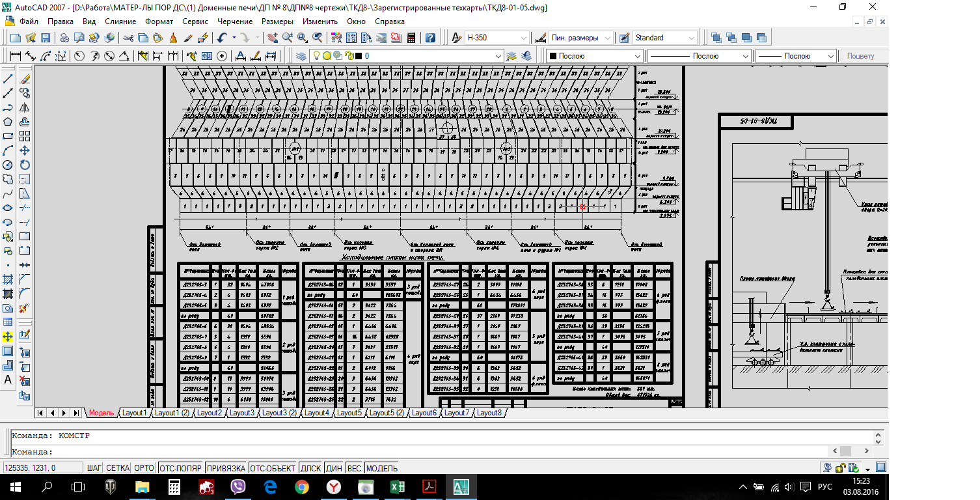Toggle ДИН dynamic input

point(334,468)
